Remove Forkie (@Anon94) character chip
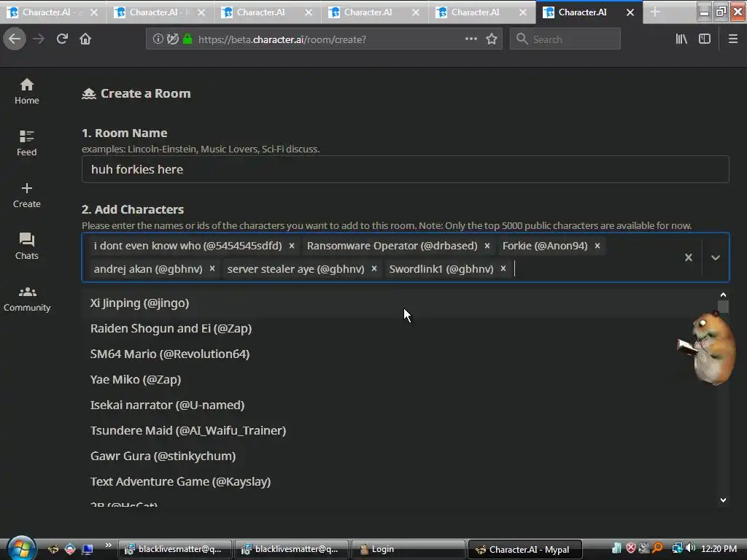The image size is (747, 560). point(597,246)
